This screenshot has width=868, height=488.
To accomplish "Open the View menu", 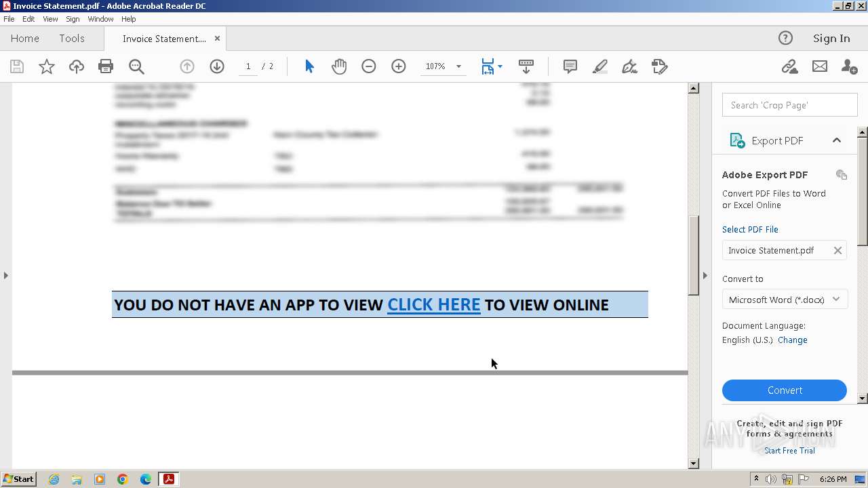I will click(x=50, y=19).
